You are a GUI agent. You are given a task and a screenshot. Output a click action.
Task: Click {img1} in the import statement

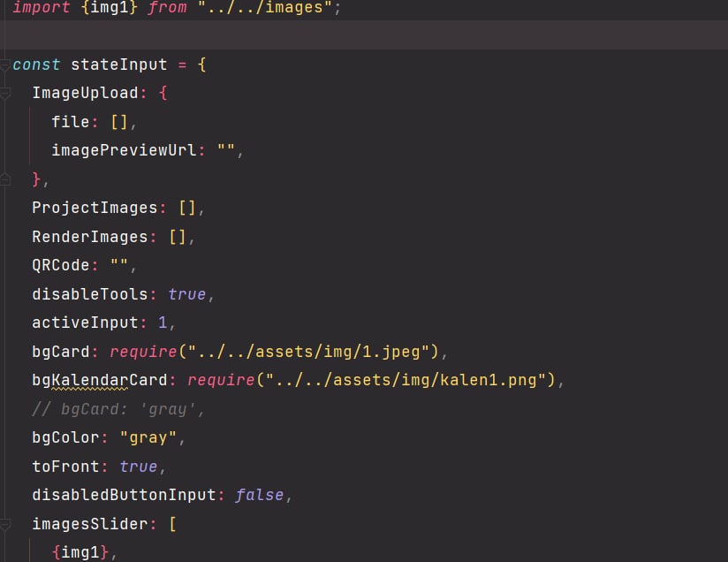coord(109,7)
